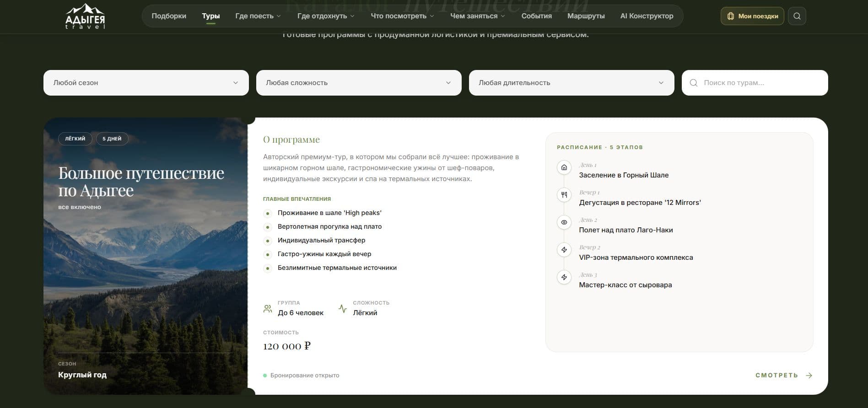Focus the Поиск по турам input
This screenshot has width=868, height=408.
click(755, 83)
